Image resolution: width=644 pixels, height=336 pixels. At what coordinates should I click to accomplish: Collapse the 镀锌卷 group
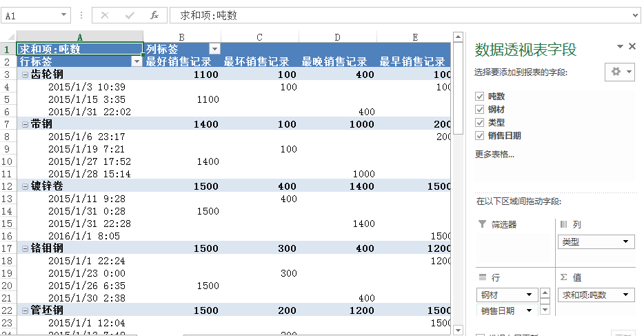tap(25, 186)
